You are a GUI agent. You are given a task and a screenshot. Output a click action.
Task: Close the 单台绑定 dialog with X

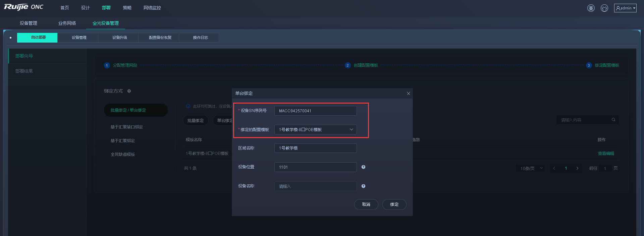(x=408, y=94)
